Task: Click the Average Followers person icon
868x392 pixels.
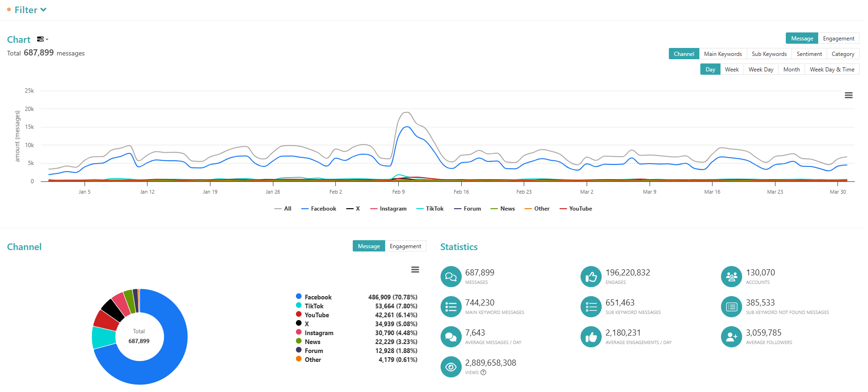Action: [731, 337]
